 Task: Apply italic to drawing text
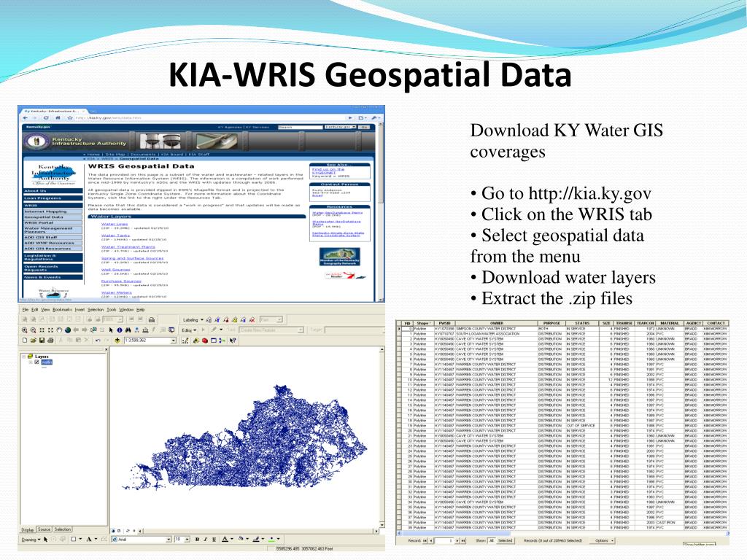[205, 540]
